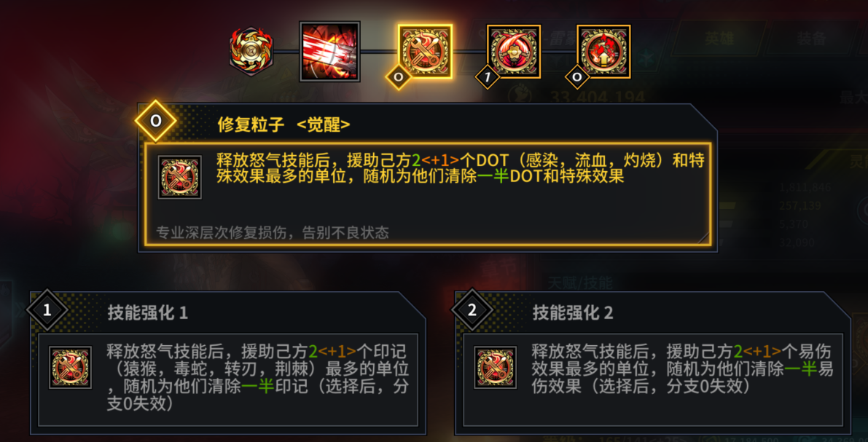Image resolution: width=868 pixels, height=442 pixels.
Task: Choose the red flower skill icon
Action: tap(513, 52)
